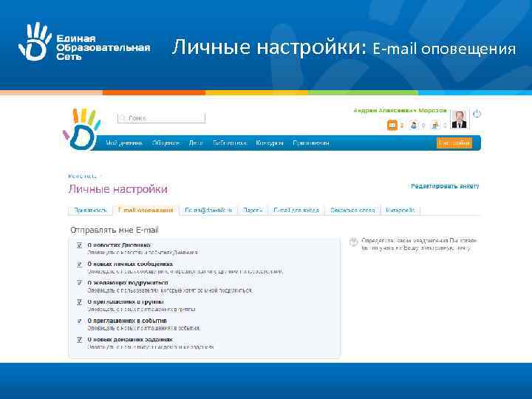This screenshot has height=399, width=532.
Task: Click the Единая Образовательная Сеть slide logo
Action: click(84, 41)
